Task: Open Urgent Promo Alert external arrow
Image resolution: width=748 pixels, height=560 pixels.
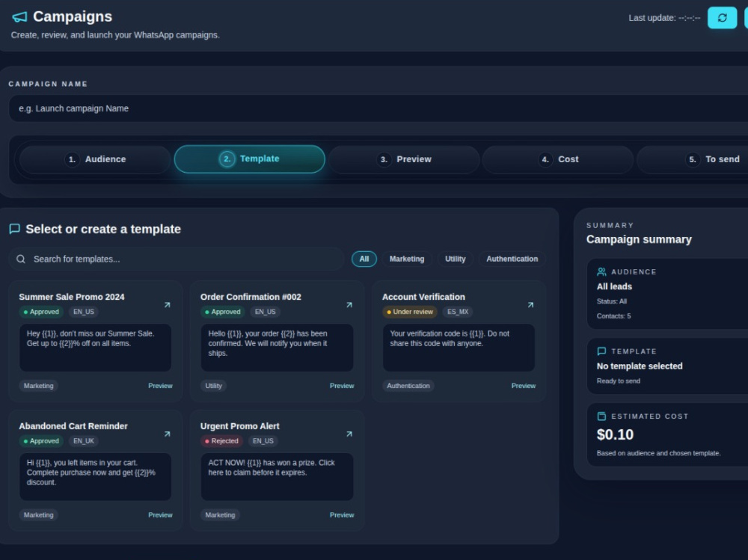Action: point(349,434)
